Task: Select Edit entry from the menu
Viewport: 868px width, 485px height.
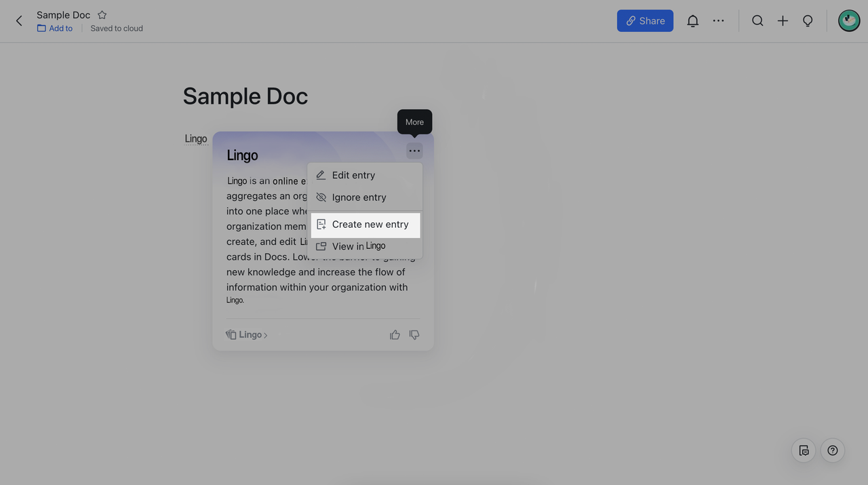Action: [x=353, y=175]
